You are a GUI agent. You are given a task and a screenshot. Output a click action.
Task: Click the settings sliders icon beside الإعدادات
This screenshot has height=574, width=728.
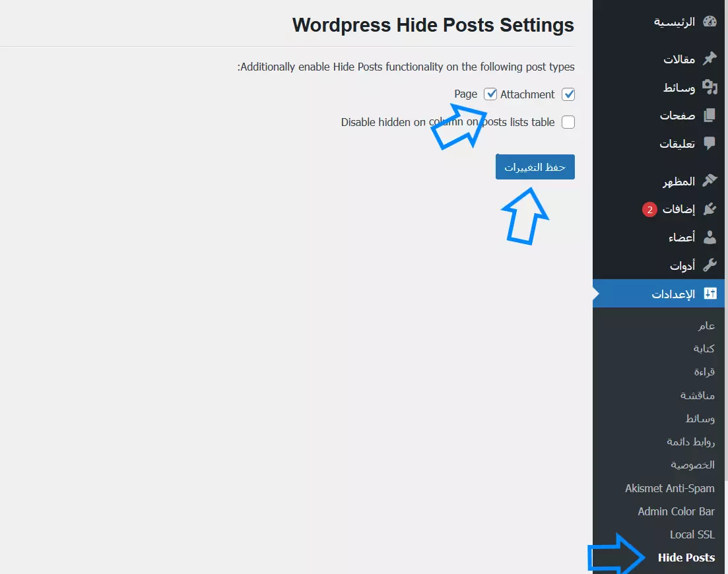point(710,293)
